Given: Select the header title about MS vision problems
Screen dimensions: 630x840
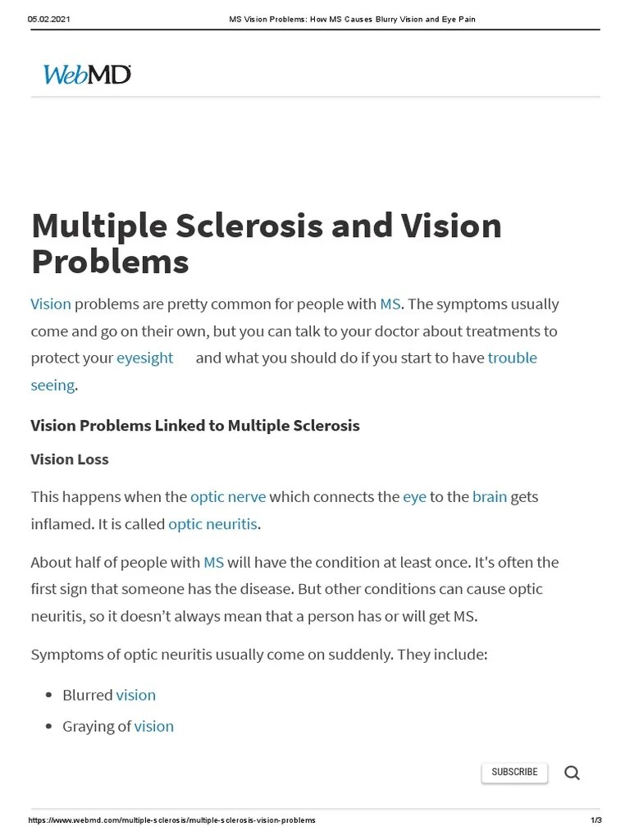Looking at the screenshot, I should 351,18.
